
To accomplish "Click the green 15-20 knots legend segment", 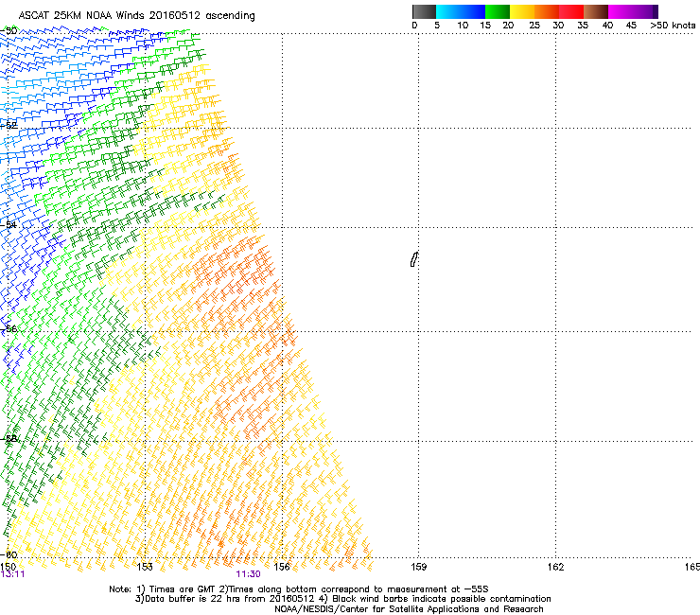I will [498, 11].
